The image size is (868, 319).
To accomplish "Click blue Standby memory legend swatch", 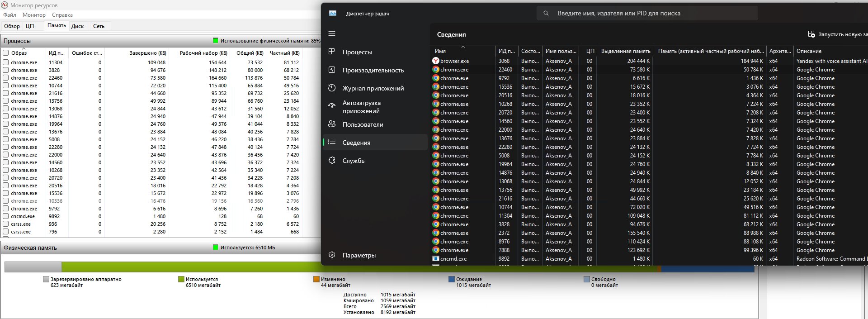I will pos(451,279).
